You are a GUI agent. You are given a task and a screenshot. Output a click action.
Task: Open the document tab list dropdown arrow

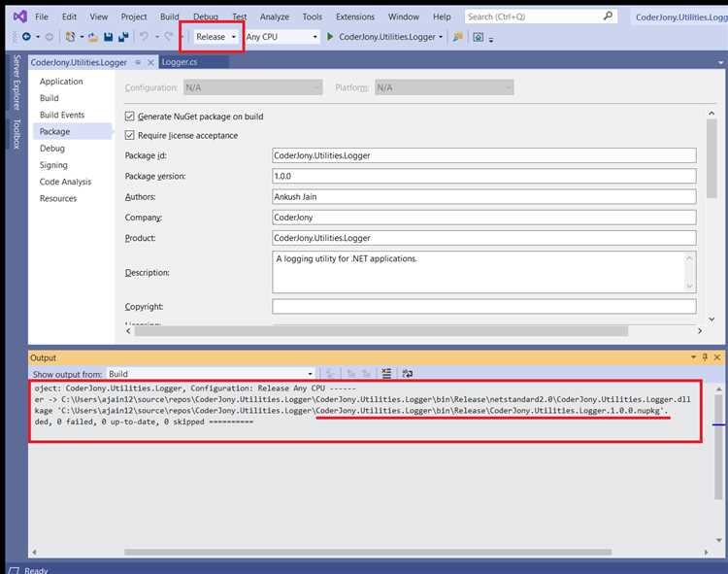pos(720,62)
